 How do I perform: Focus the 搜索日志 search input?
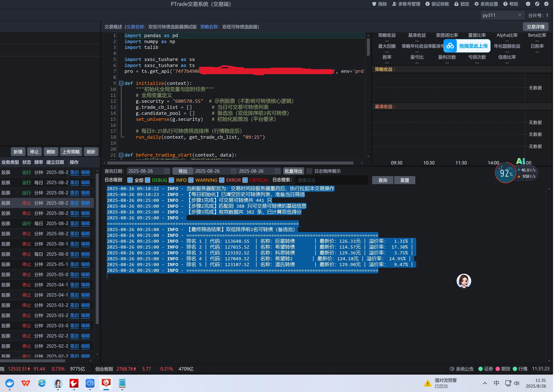tap(331, 180)
